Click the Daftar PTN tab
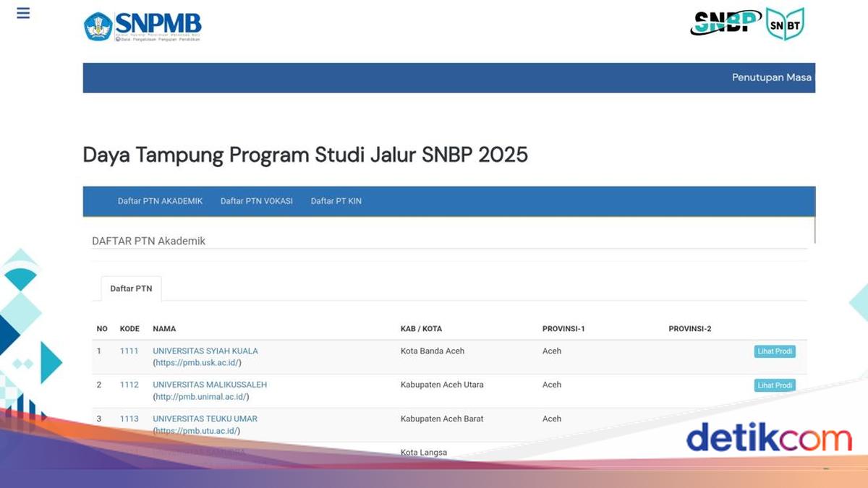This screenshot has height=488, width=868. click(x=131, y=288)
